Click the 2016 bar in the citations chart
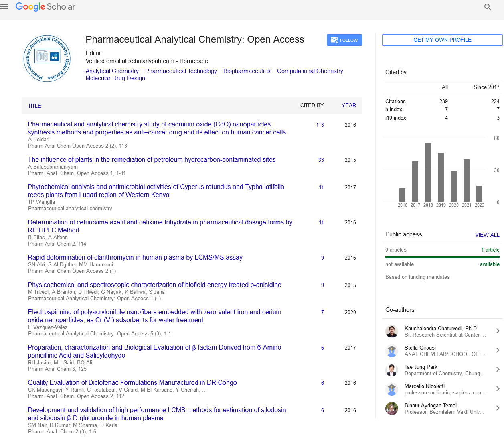Image resolution: width=504 pixels, height=437 pixels. pos(403,195)
